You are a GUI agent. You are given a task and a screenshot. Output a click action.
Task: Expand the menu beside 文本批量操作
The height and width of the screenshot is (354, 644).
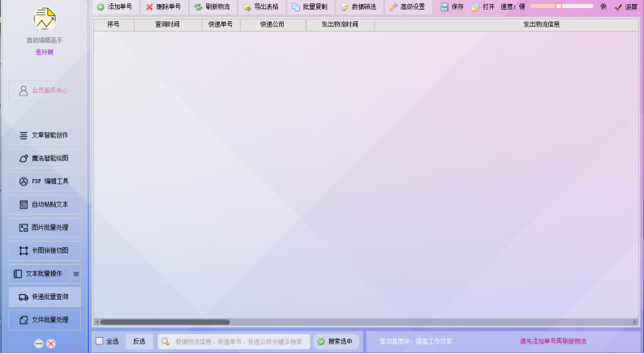76,274
